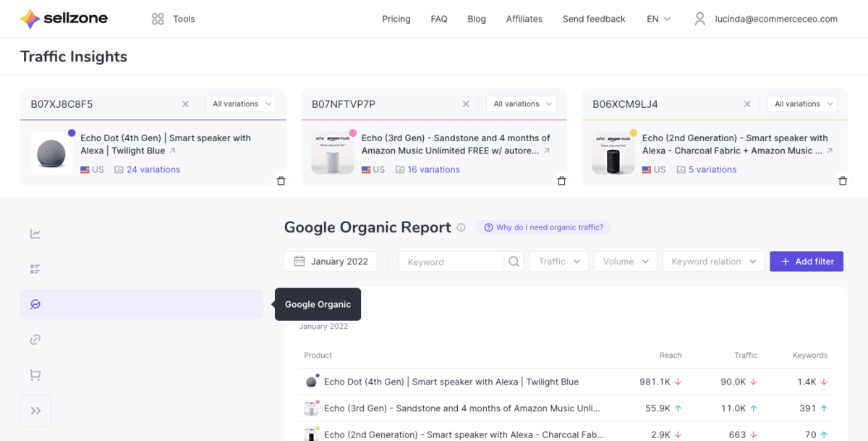
Task: Click the Keywords column header
Action: tap(810, 355)
